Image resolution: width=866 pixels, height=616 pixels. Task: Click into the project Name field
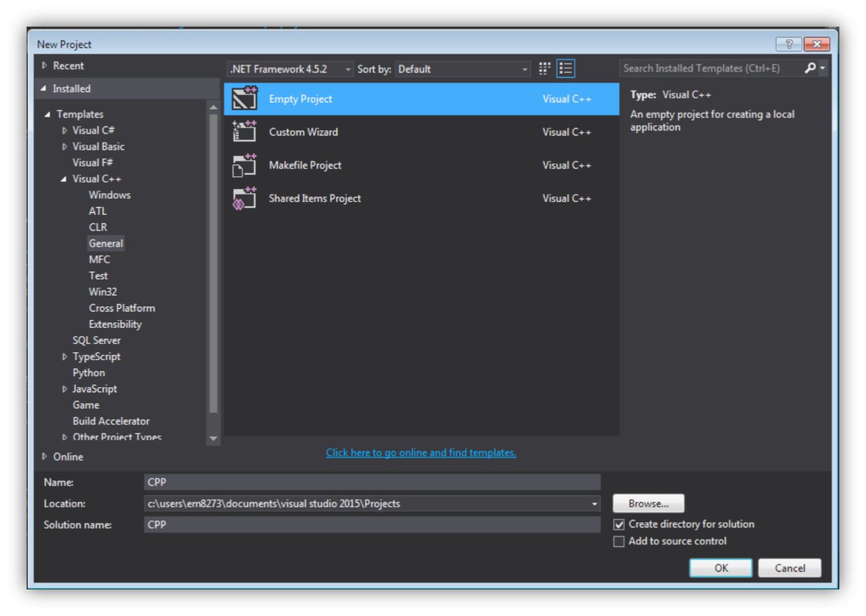372,483
